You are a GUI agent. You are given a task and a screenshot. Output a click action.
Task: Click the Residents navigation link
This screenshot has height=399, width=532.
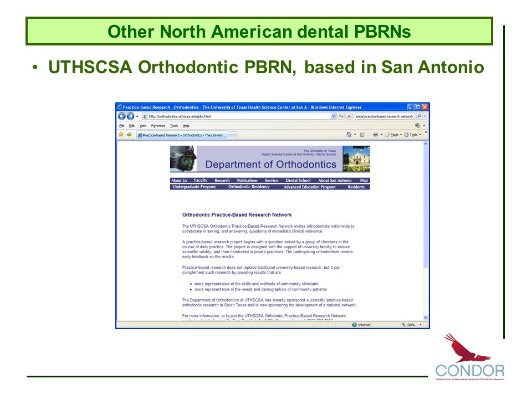[356, 187]
